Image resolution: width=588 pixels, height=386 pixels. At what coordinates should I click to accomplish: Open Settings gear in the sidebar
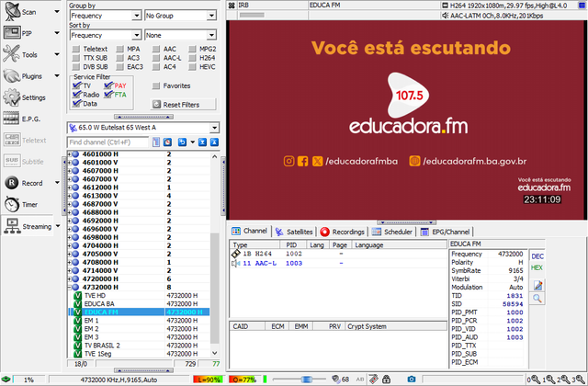(12, 97)
